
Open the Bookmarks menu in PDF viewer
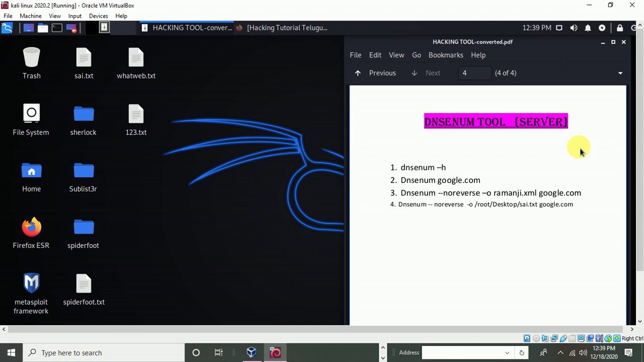[x=446, y=55]
